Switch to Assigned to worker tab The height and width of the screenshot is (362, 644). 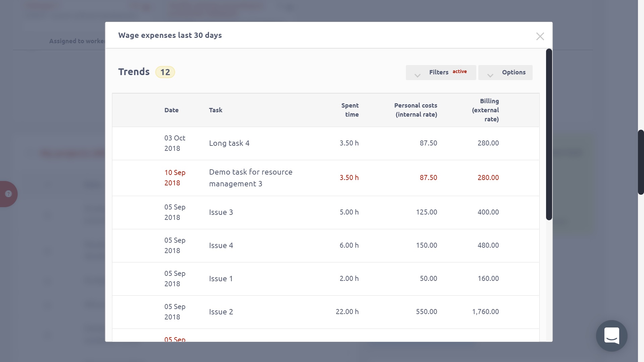pyautogui.click(x=77, y=41)
